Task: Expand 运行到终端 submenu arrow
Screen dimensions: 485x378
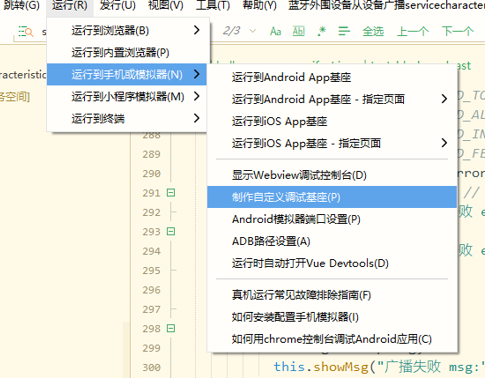Action: 197,118
